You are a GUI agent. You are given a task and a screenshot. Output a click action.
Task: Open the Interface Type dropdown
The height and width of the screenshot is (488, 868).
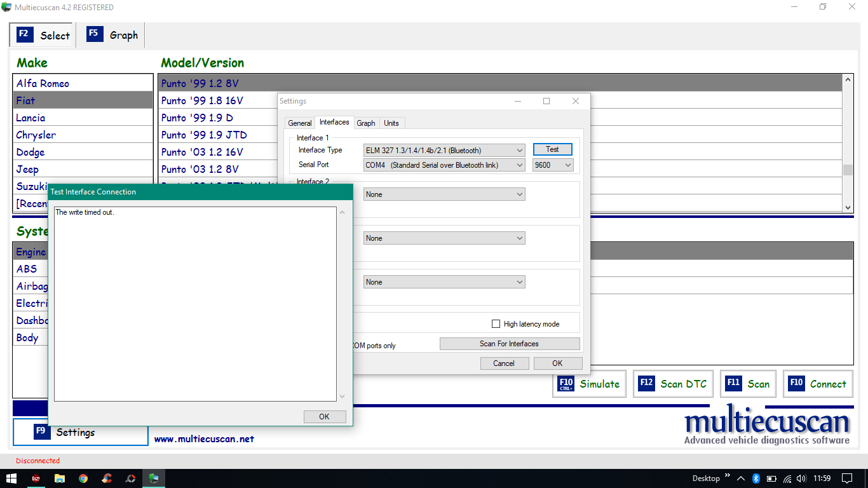pyautogui.click(x=444, y=151)
